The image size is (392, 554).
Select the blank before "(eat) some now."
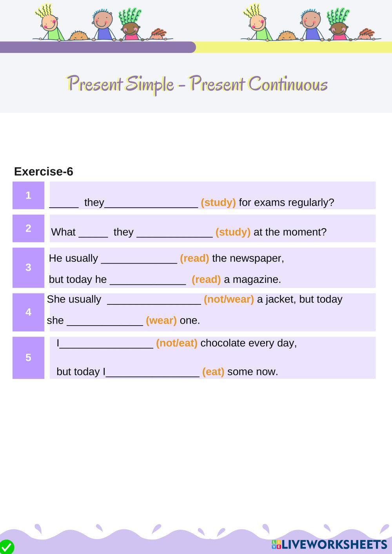[152, 372]
